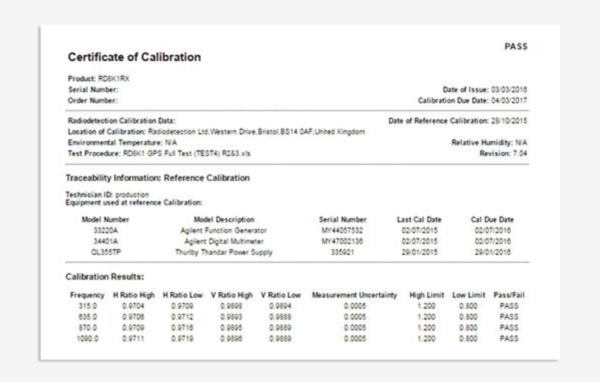Click the PASS result for 1090.0
Image resolution: width=600 pixels, height=382 pixels.
(509, 339)
